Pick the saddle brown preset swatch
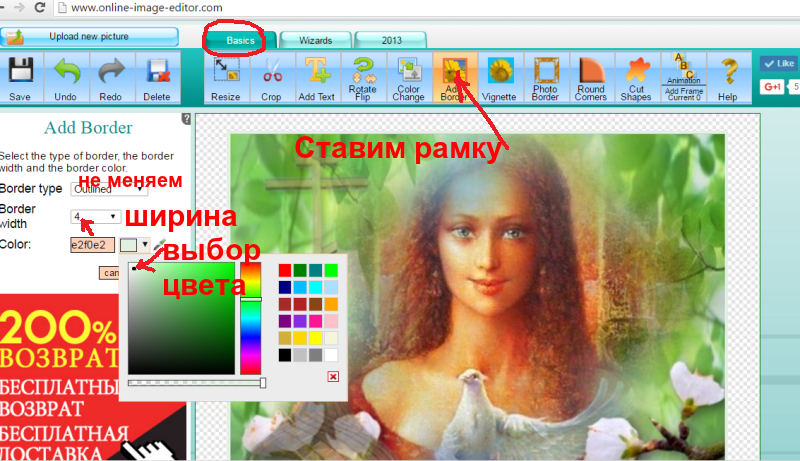Image resolution: width=800 pixels, height=461 pixels. click(315, 304)
